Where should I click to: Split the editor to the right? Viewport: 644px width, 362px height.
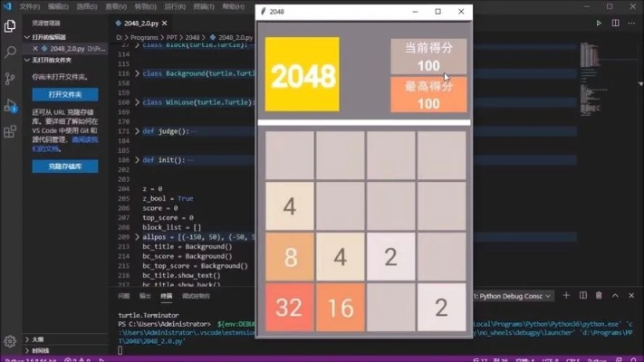tap(615, 23)
